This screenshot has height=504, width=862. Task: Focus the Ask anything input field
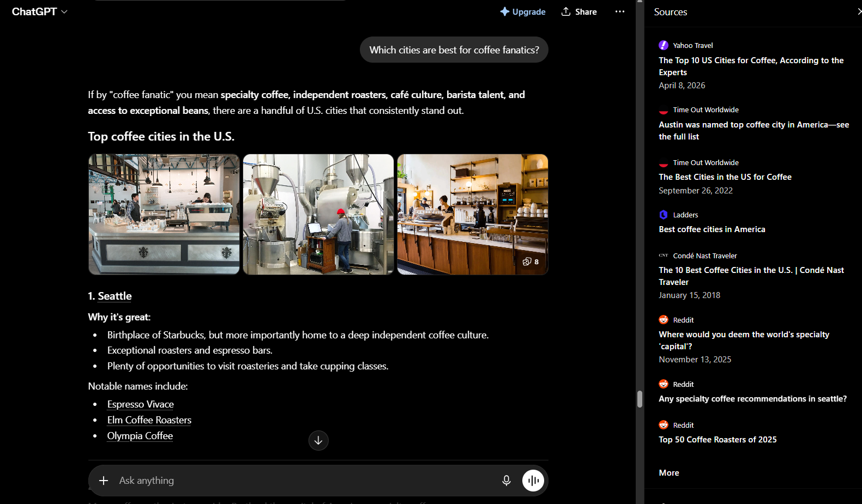pos(305,481)
